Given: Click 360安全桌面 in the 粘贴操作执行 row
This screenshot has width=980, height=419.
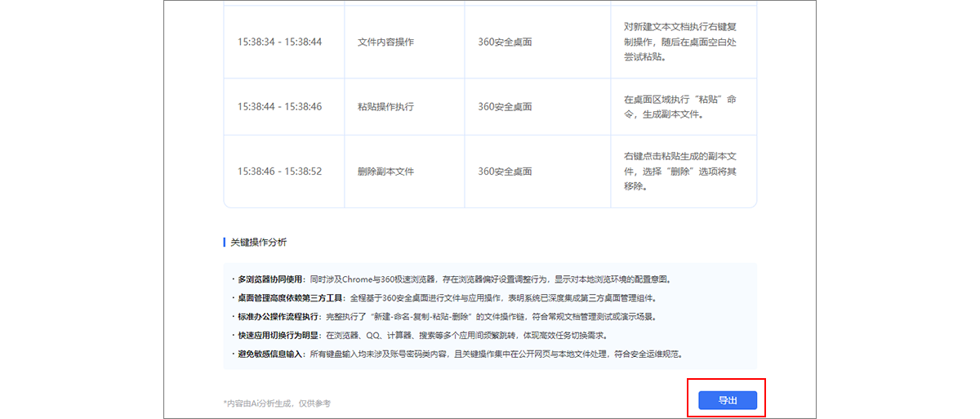Looking at the screenshot, I should tap(505, 107).
